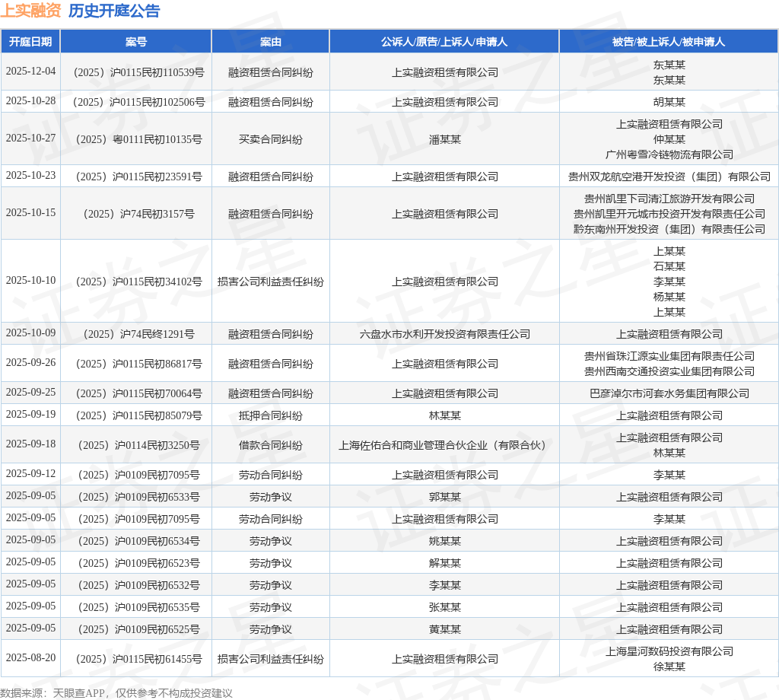The image size is (779, 700).
Task: Click the 上实融资 title text
Action: (30, 11)
